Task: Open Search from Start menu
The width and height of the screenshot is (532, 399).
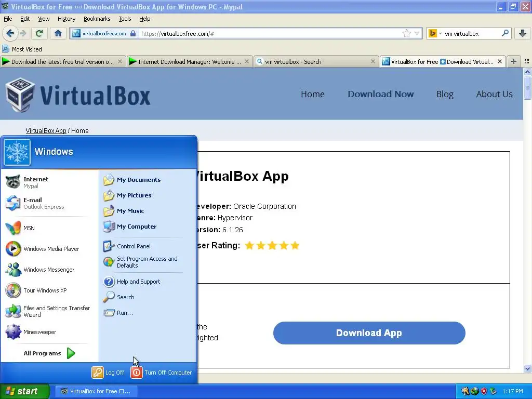Action: (148, 297)
